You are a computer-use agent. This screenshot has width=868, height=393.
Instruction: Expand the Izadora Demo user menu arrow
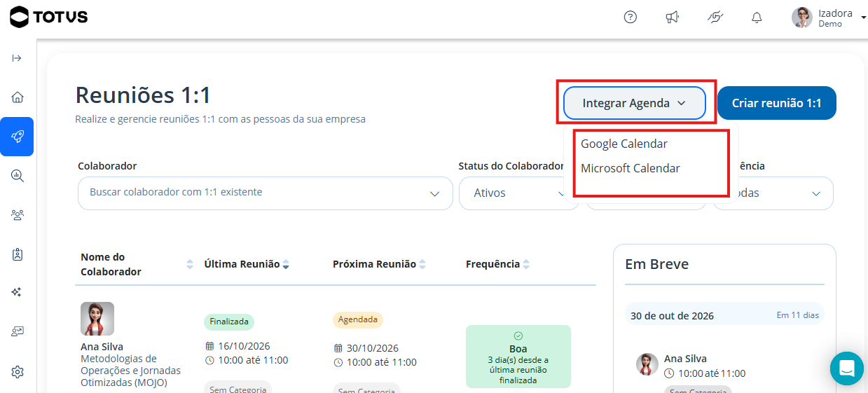tap(863, 17)
